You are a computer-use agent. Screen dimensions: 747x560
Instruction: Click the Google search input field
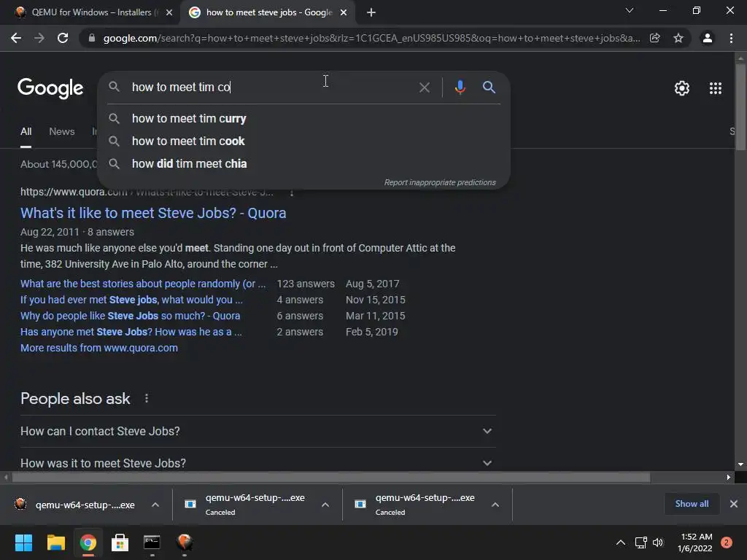tap(271, 87)
